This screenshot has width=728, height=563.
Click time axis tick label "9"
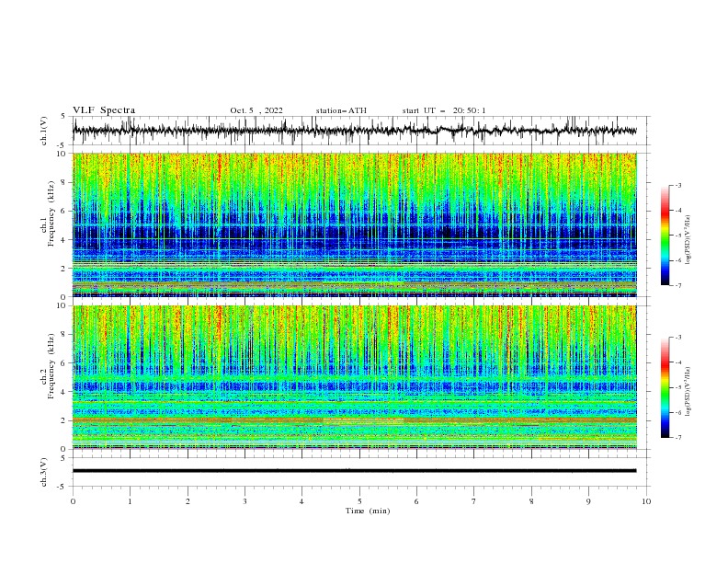588,501
